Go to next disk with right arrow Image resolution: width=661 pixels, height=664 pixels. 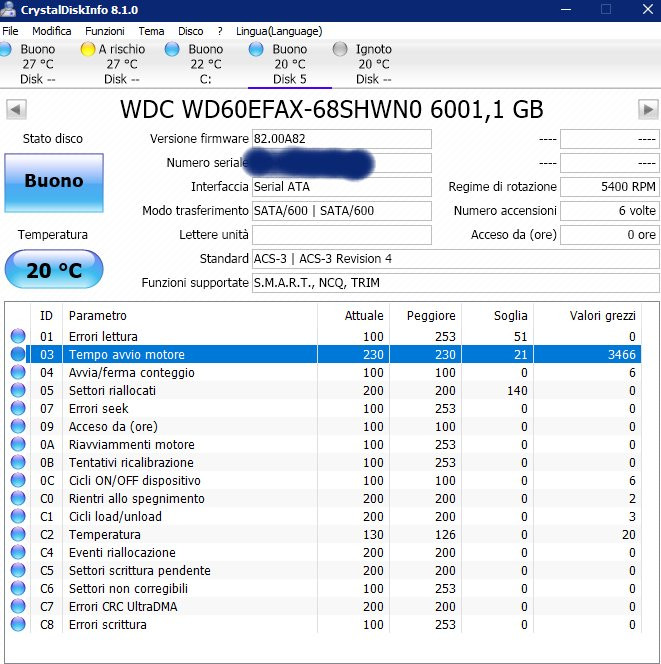tap(648, 110)
